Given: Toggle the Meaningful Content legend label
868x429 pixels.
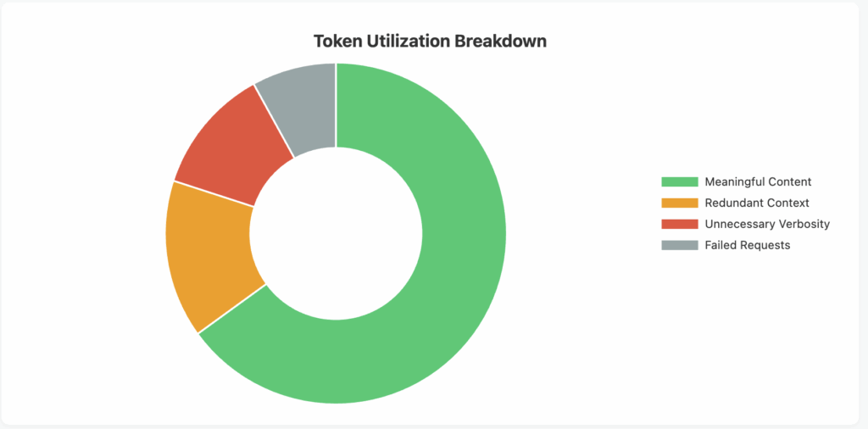Looking at the screenshot, I should click(x=758, y=182).
